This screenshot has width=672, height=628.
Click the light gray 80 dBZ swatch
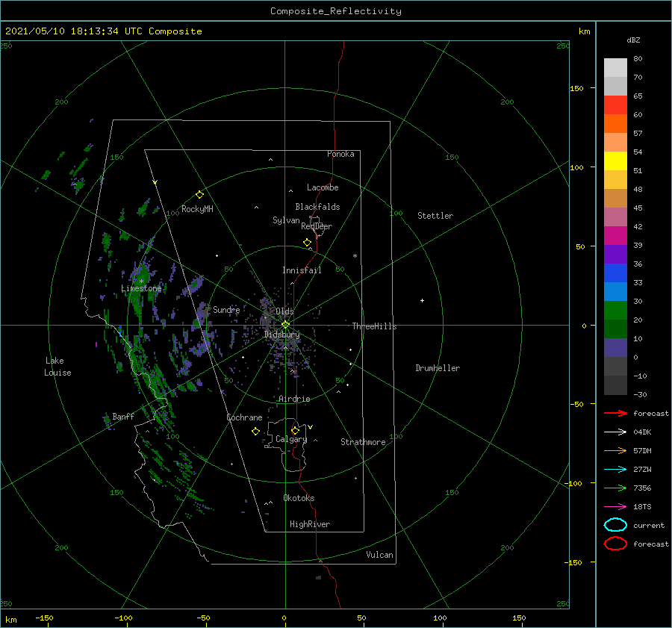pyautogui.click(x=615, y=68)
